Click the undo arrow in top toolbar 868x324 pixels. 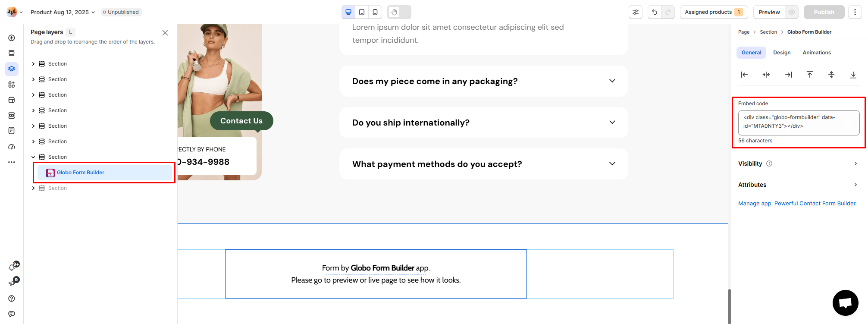[655, 12]
